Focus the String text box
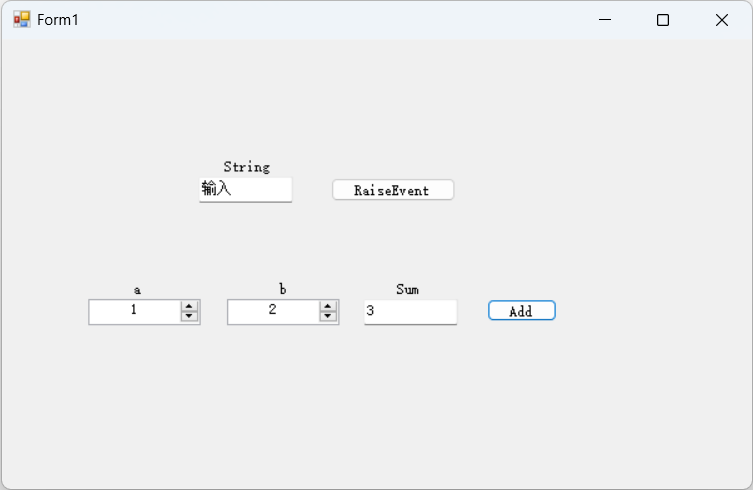Screen dimensions: 753x490 [245, 189]
